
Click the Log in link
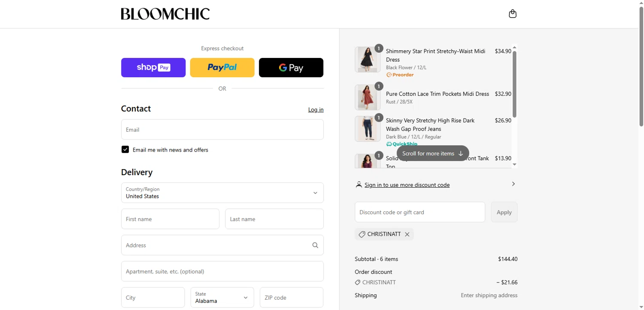tap(316, 109)
